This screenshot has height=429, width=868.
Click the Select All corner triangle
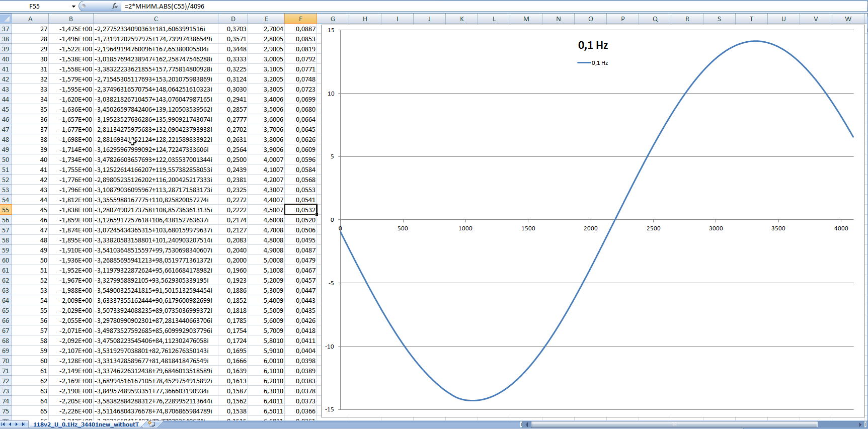tap(6, 19)
